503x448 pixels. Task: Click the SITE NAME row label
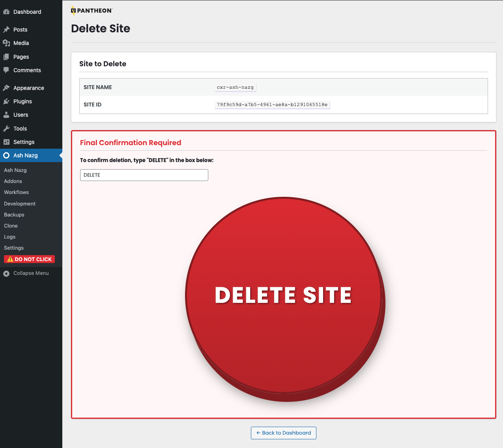(98, 87)
